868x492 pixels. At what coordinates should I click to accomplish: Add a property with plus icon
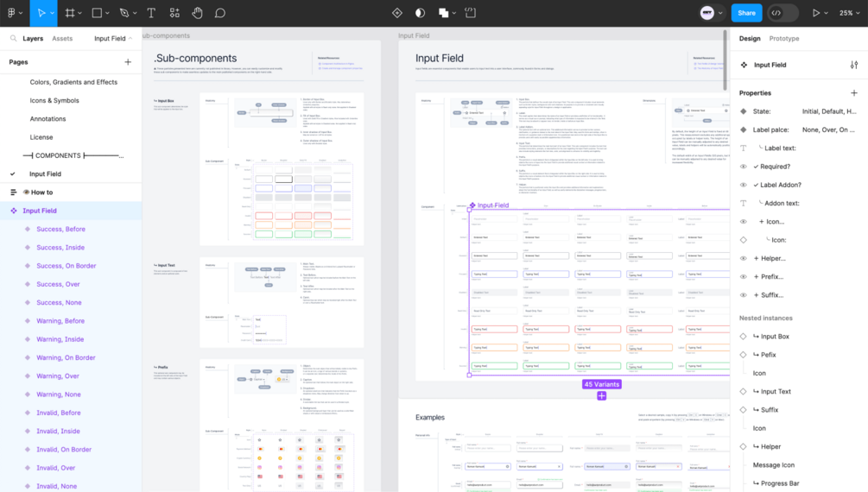(853, 93)
